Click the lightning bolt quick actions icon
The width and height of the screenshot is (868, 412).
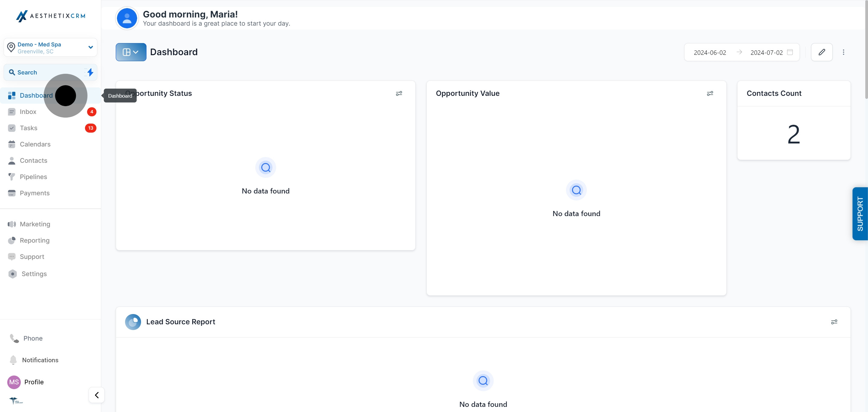(x=90, y=72)
